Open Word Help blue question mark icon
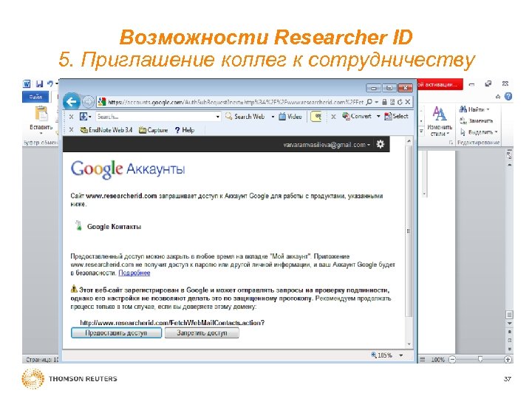 pos(508,96)
